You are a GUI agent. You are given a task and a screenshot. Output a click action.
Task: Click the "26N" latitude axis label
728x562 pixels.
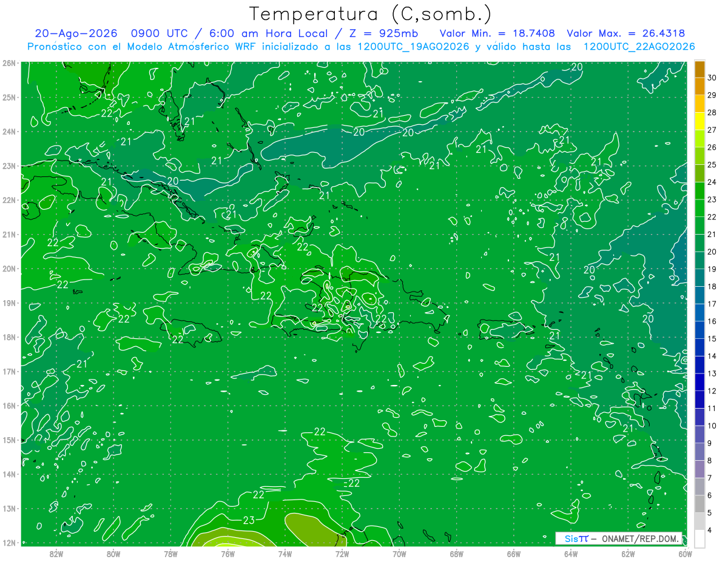point(8,63)
